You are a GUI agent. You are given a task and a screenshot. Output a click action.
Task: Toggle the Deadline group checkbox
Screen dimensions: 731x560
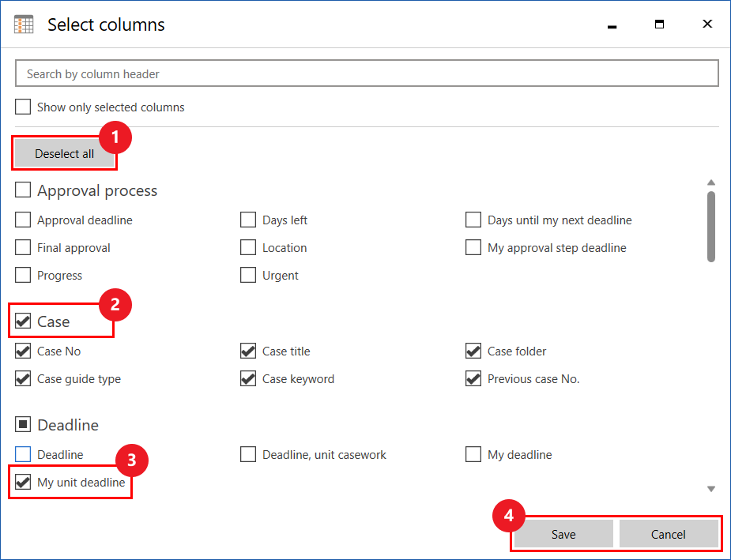click(23, 424)
